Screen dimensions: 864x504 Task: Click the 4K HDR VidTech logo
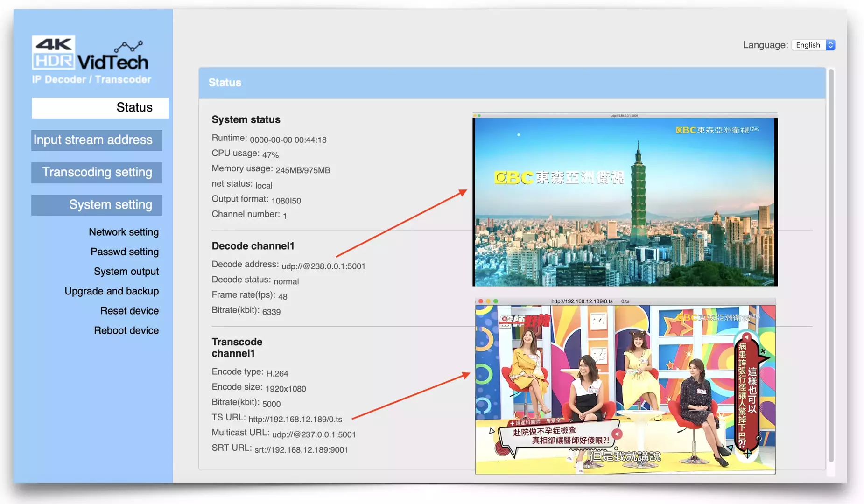click(90, 53)
